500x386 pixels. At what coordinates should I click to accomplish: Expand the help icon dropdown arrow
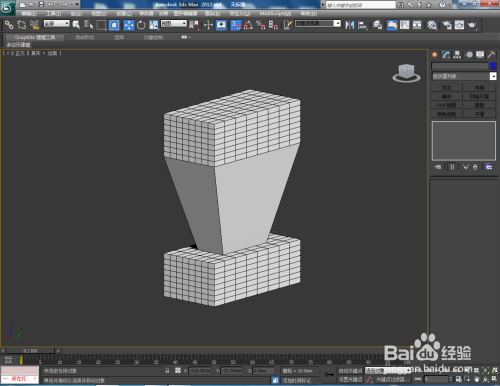tap(450, 5)
